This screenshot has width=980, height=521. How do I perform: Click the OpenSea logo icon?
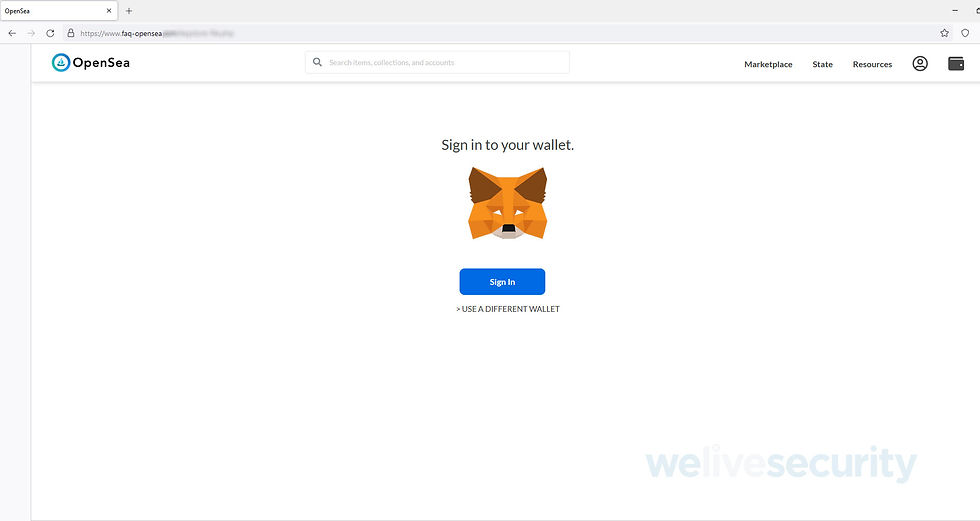click(61, 62)
